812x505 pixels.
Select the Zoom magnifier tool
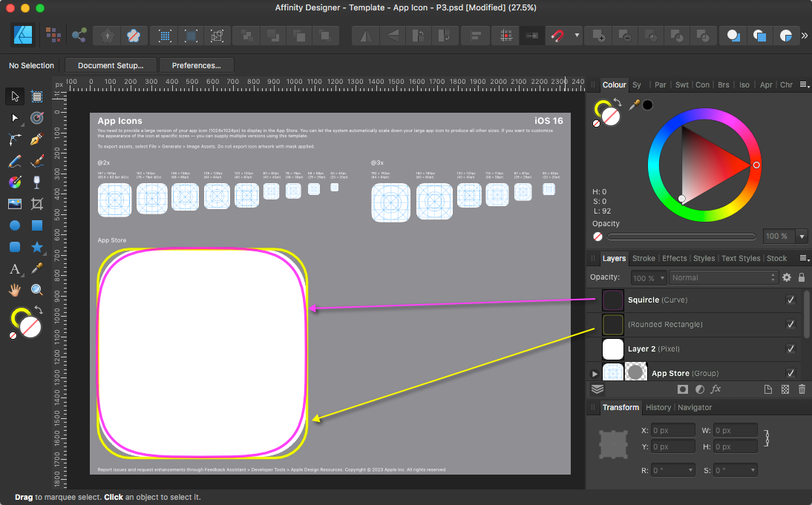[x=37, y=290]
